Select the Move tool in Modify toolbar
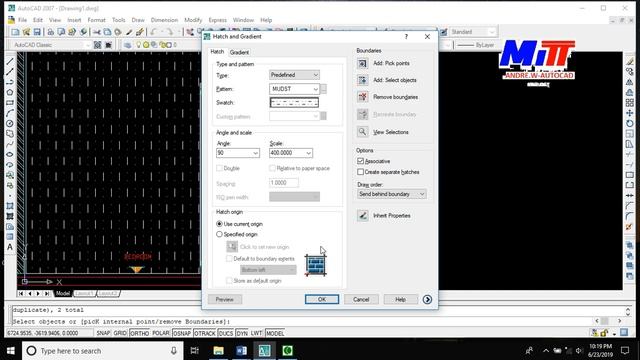The image size is (640, 360). [630, 113]
